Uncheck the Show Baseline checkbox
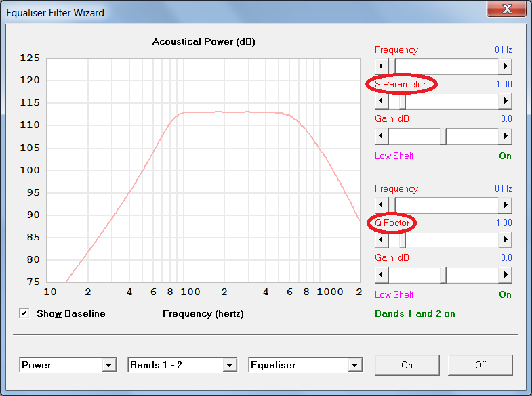This screenshot has height=396, width=532. (x=24, y=313)
